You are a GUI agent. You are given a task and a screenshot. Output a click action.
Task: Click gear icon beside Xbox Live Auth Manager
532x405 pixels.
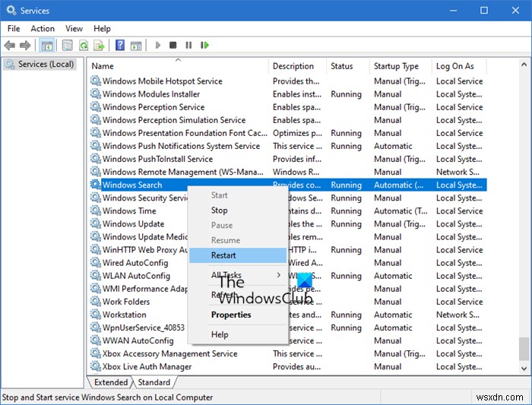(x=96, y=366)
